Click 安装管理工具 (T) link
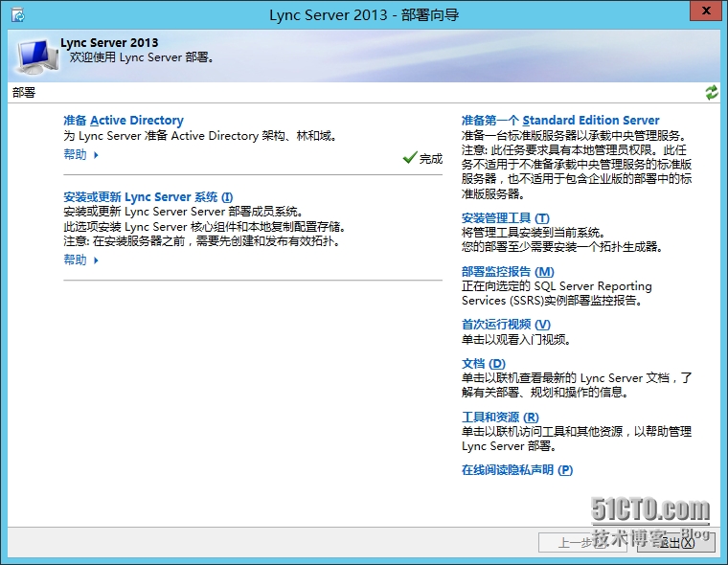 click(506, 217)
